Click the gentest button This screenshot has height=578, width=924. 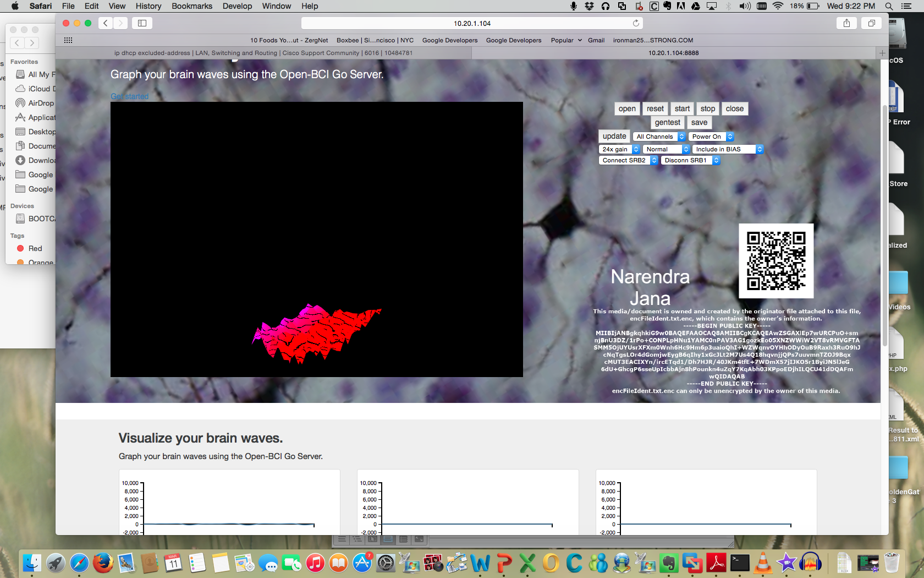point(667,122)
